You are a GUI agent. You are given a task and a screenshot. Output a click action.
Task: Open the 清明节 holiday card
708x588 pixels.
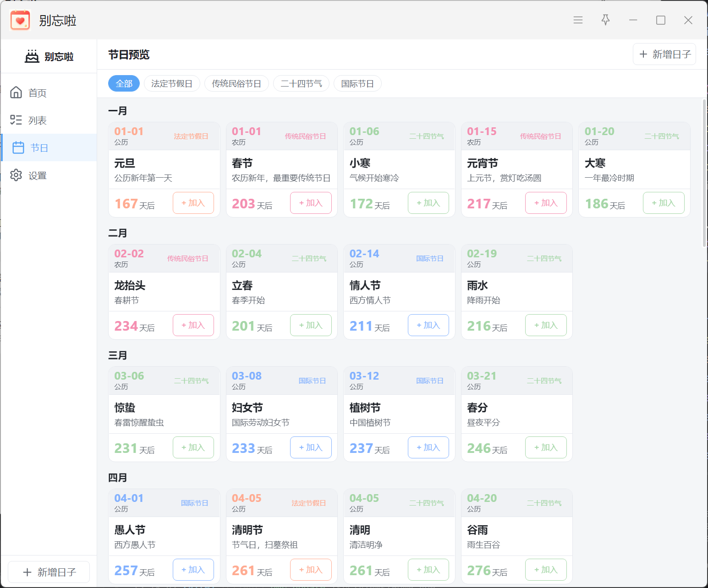click(282, 536)
